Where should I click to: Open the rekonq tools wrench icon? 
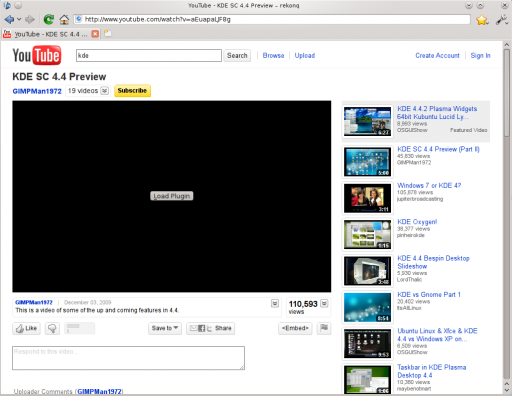click(501, 20)
